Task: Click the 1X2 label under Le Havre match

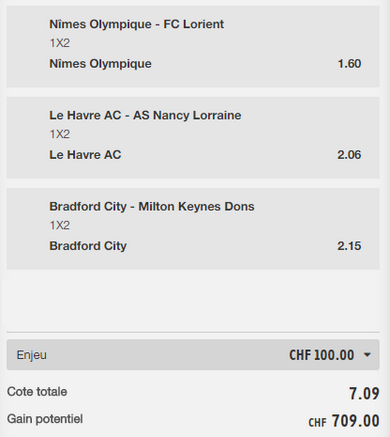Action: 60,134
